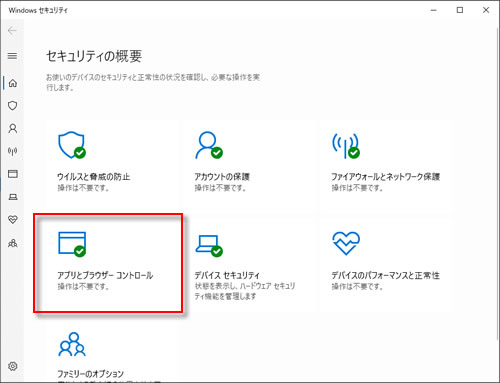Viewport: 500px width, 383px height.
Task: Click status text under ウイルスと脅威の防止
Action: tap(83, 188)
